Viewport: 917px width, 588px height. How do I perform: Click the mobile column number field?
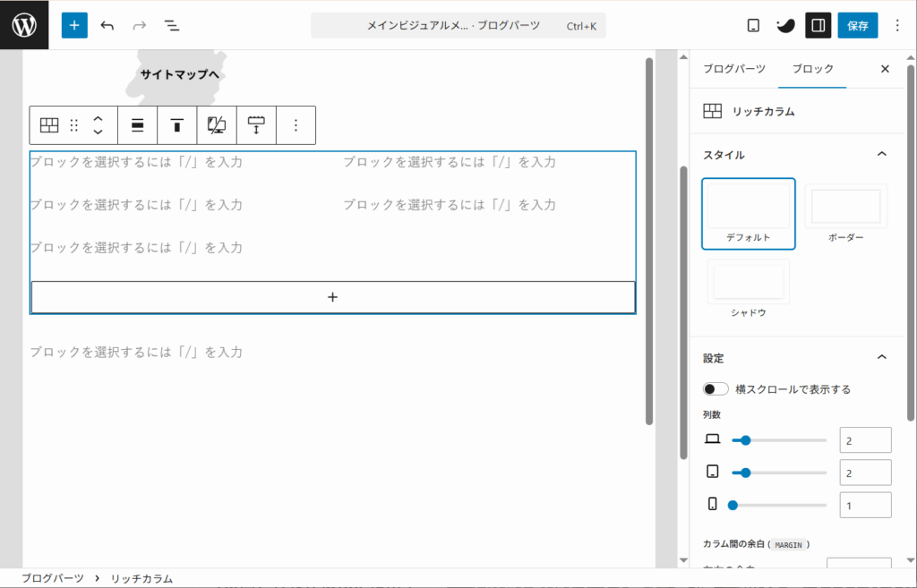pos(866,505)
